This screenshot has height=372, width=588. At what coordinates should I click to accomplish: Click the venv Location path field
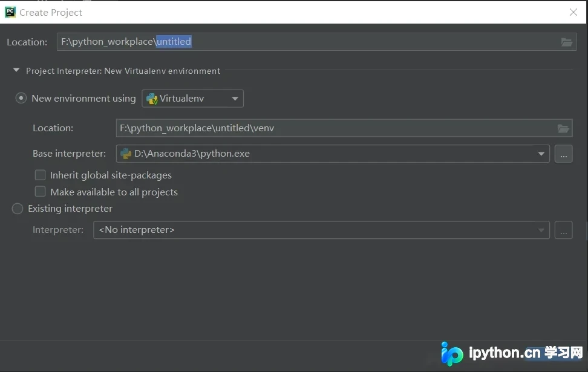pyautogui.click(x=344, y=128)
